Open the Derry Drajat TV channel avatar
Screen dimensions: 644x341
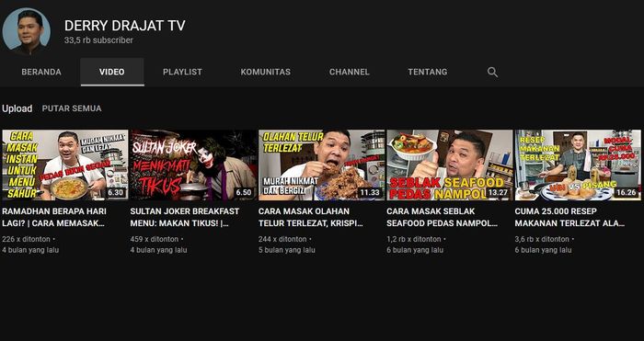pos(27,31)
